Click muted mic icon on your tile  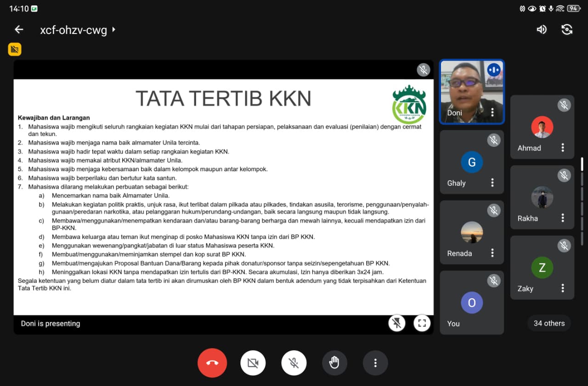click(494, 280)
